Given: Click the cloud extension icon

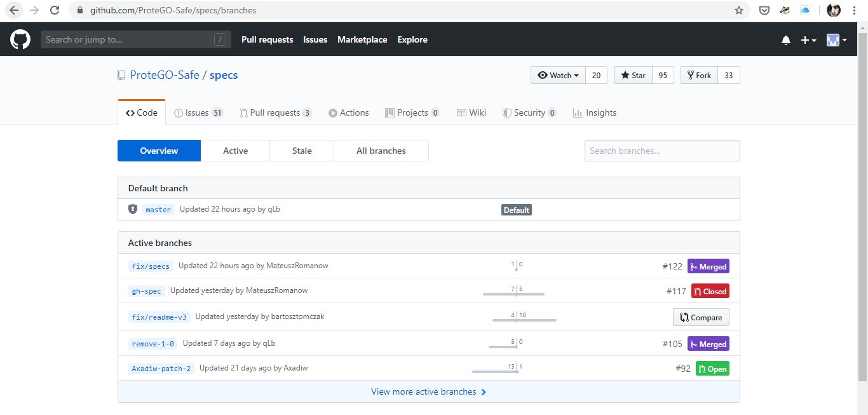Looking at the screenshot, I should point(805,10).
